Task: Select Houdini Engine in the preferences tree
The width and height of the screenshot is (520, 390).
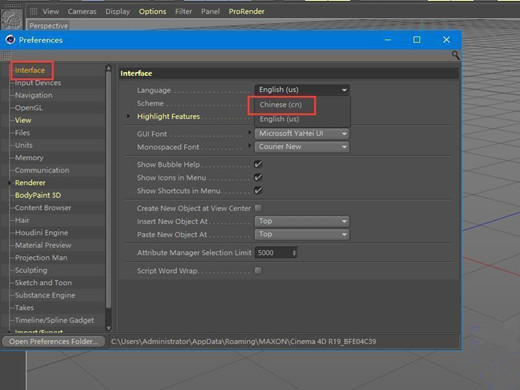Action: tap(41, 233)
